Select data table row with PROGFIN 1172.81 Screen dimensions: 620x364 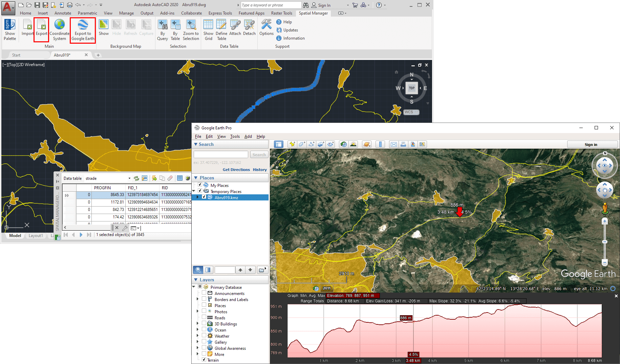[127, 202]
